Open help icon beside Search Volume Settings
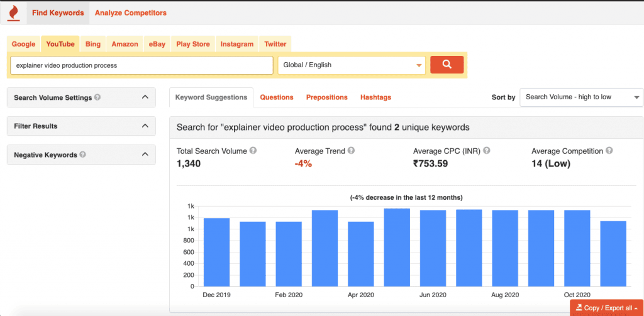This screenshot has width=644, height=316. [x=97, y=97]
